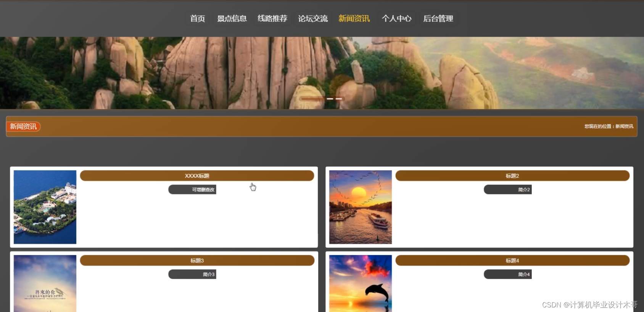Go to 景点信息 page

coord(232,18)
